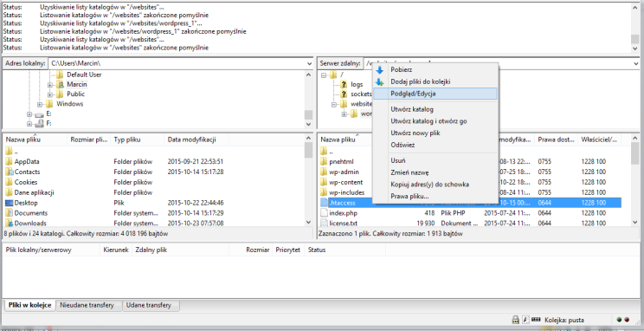Click the Marcin user folder icon
The height and width of the screenshot is (331, 644).
click(60, 84)
